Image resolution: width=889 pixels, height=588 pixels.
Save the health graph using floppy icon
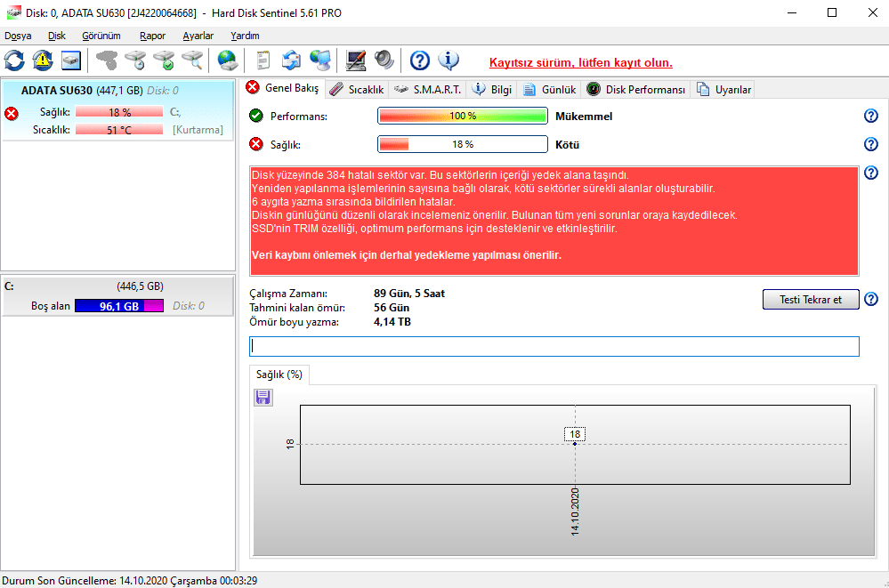(263, 398)
